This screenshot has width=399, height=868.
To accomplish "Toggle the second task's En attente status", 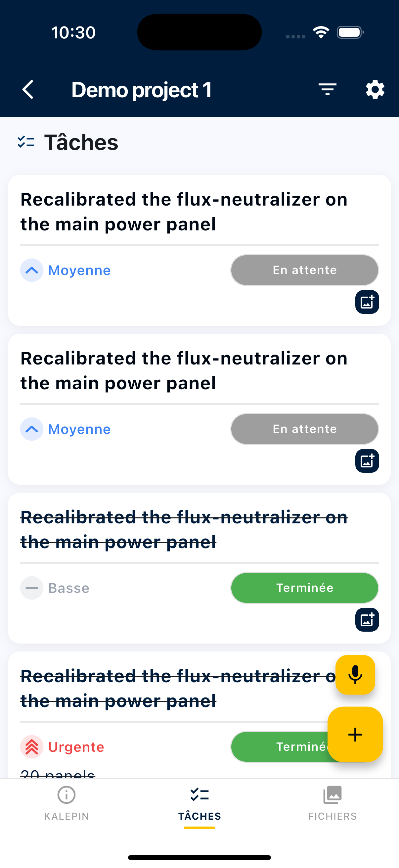I will tap(304, 429).
